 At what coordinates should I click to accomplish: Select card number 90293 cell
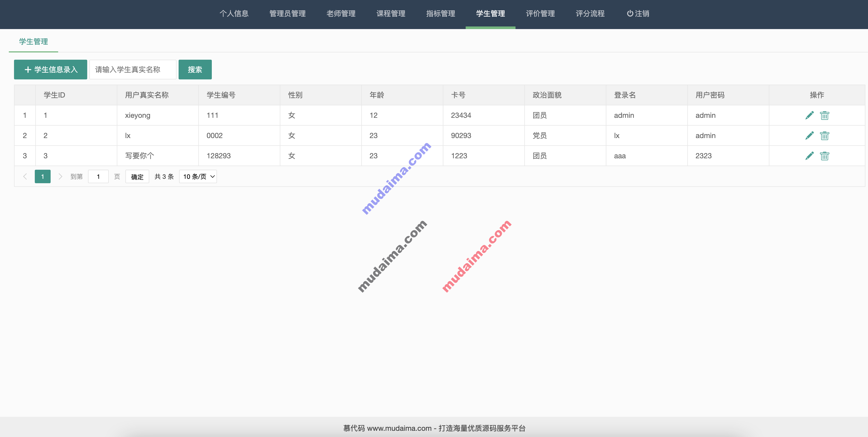(484, 135)
